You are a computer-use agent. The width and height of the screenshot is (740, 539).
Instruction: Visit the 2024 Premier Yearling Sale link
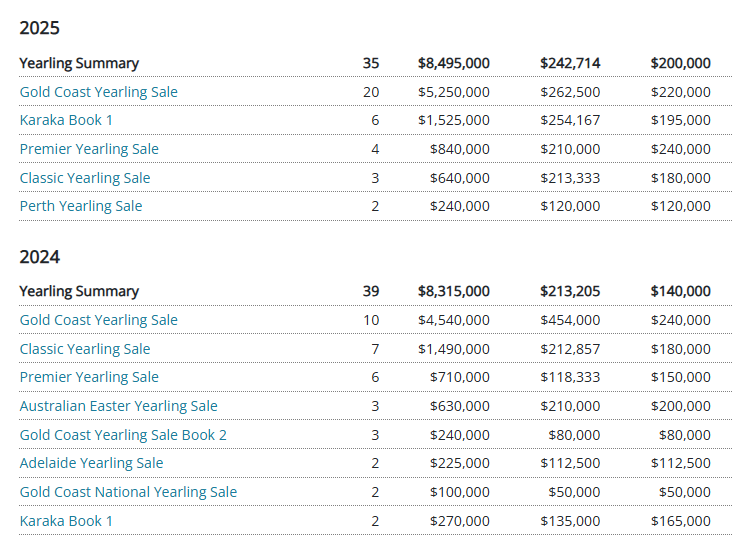89,377
